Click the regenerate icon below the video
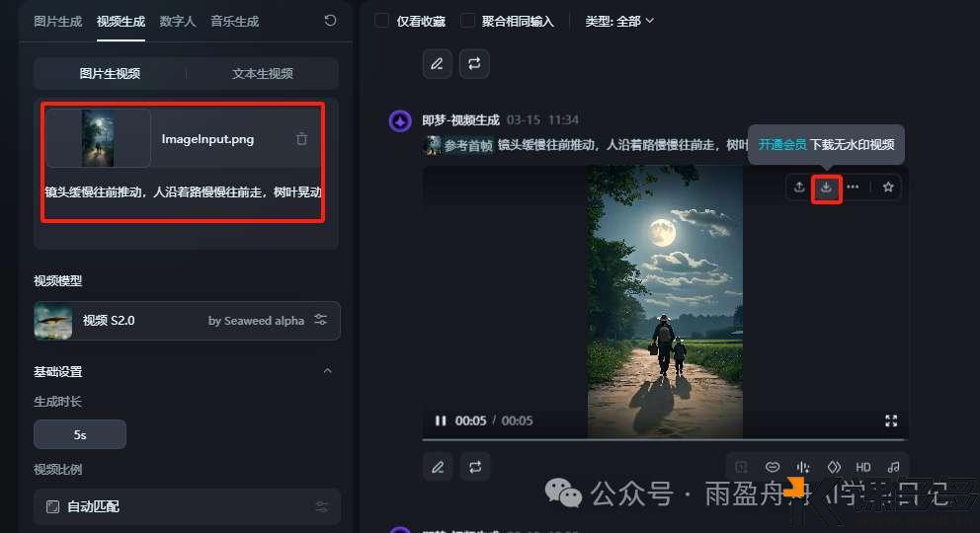Image resolution: width=980 pixels, height=533 pixels. coord(475,467)
